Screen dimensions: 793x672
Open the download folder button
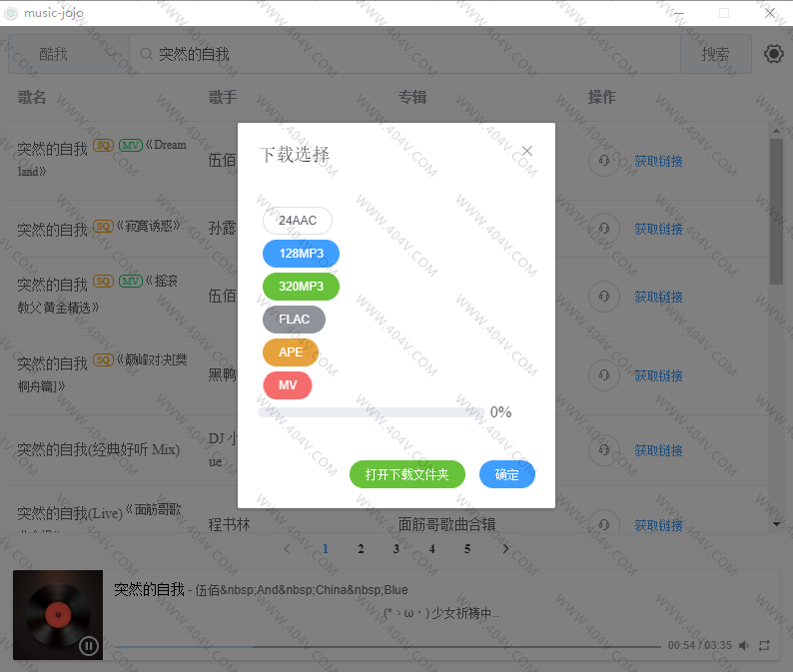pyautogui.click(x=406, y=474)
